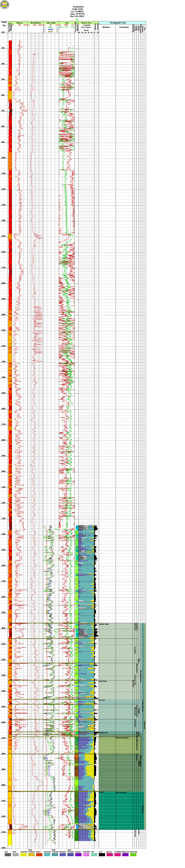The image size is (185, 868).
Task: Click the longitude line Long: -99.7833523
Action: pos(77,14)
